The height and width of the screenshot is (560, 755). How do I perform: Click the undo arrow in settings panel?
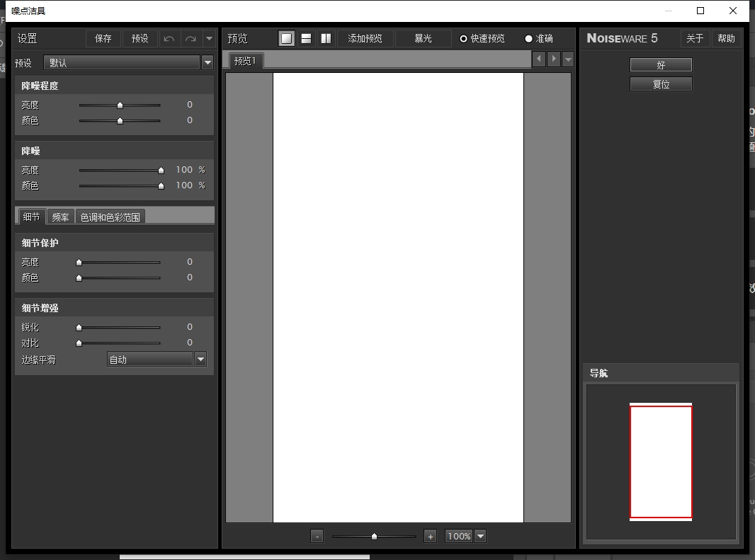(x=169, y=38)
